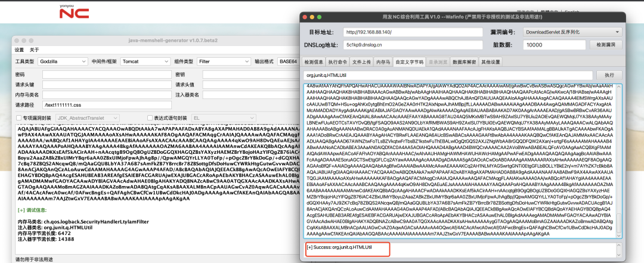Switch to the 检测信息 tab
Image resolution: width=644 pixels, height=263 pixels.
click(314, 62)
